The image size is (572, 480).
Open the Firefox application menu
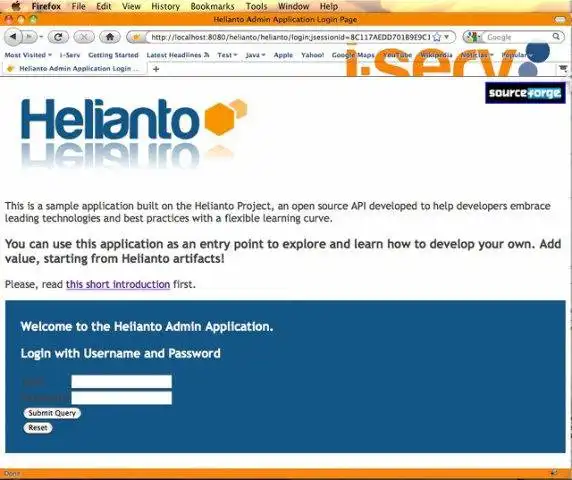[x=46, y=6]
